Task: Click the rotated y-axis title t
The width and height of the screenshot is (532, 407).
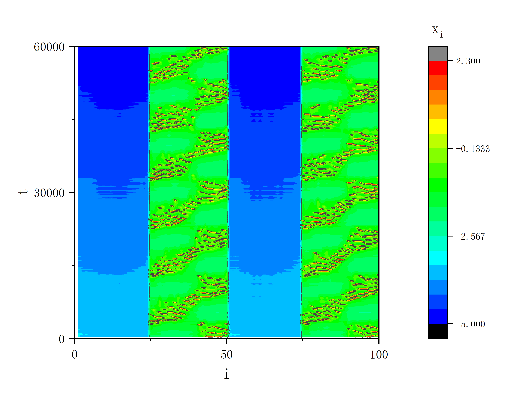Action: pos(23,192)
